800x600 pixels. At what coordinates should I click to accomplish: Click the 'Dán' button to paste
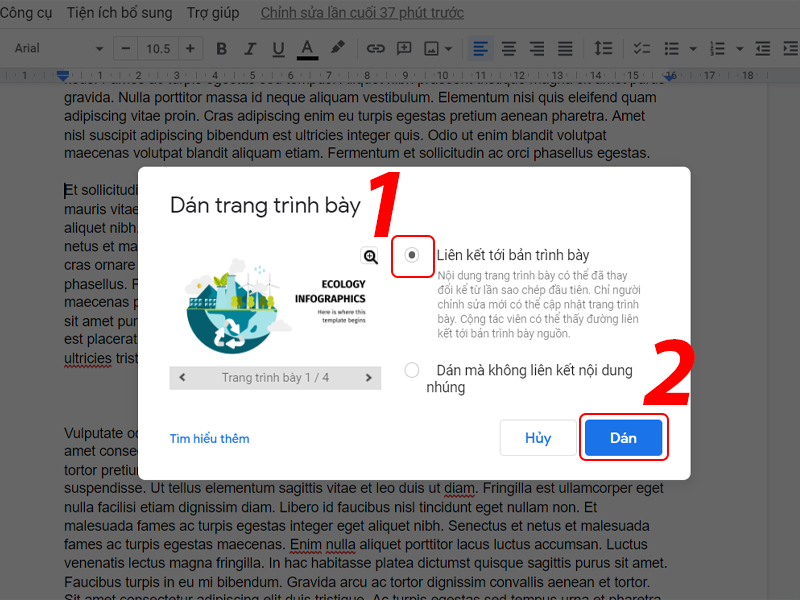tap(624, 437)
